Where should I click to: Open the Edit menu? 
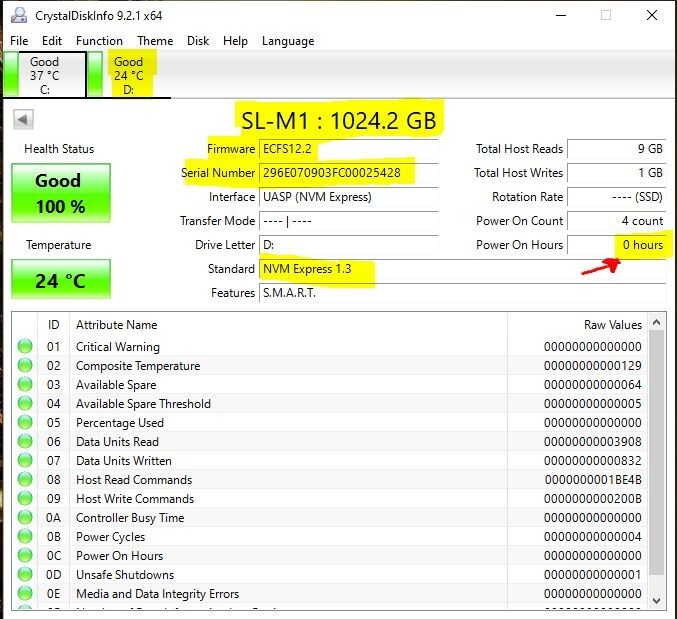(52, 41)
